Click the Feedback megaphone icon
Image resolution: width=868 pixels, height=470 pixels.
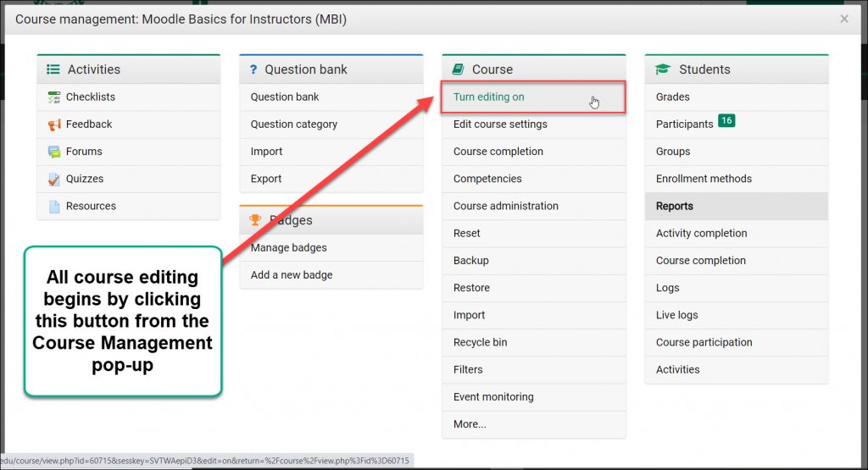point(54,124)
